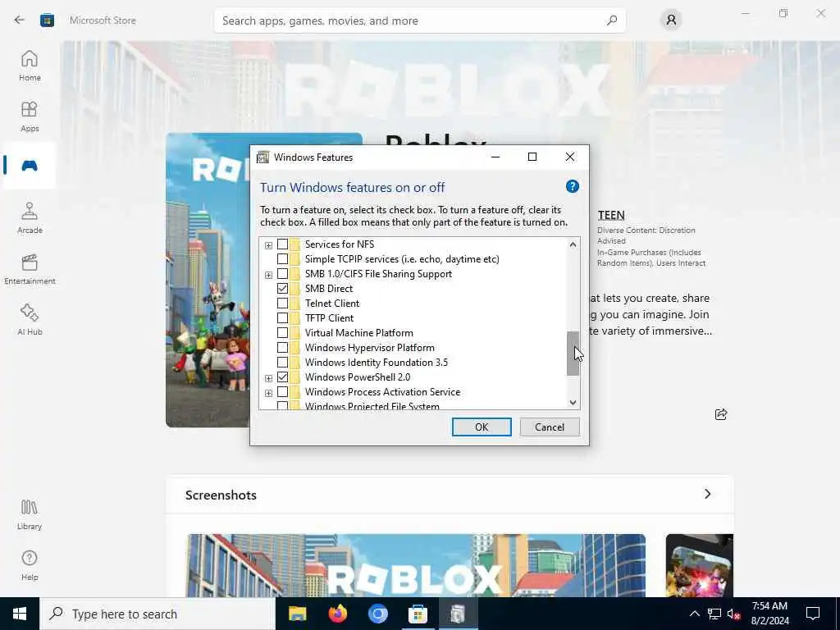Open network status tray icon
This screenshot has height=630, width=840.
(714, 614)
